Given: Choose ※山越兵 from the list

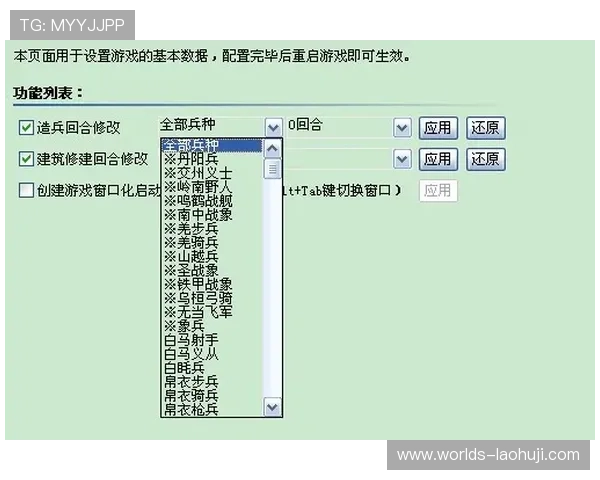Looking at the screenshot, I should pyautogui.click(x=212, y=256).
